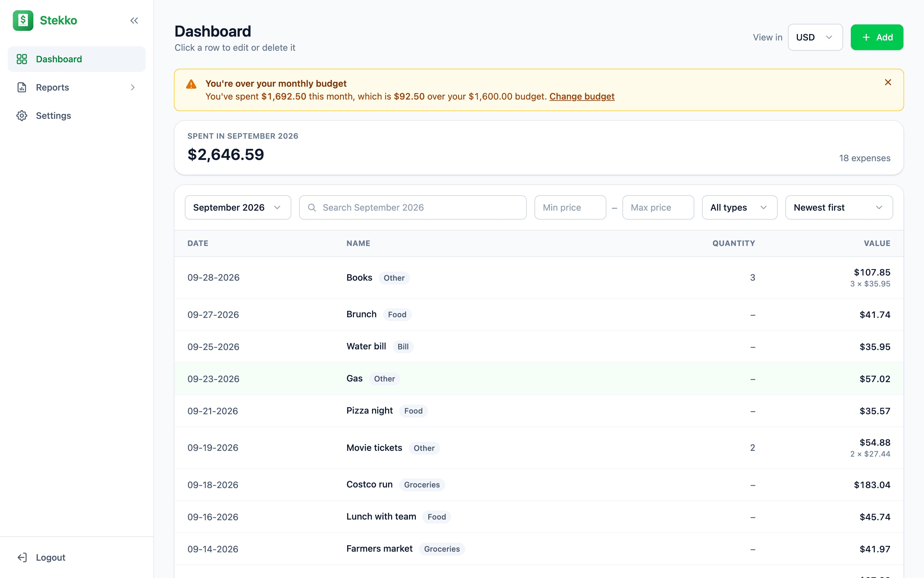This screenshot has height=578, width=924.
Task: Click the search magnifier icon
Action: pyautogui.click(x=312, y=207)
